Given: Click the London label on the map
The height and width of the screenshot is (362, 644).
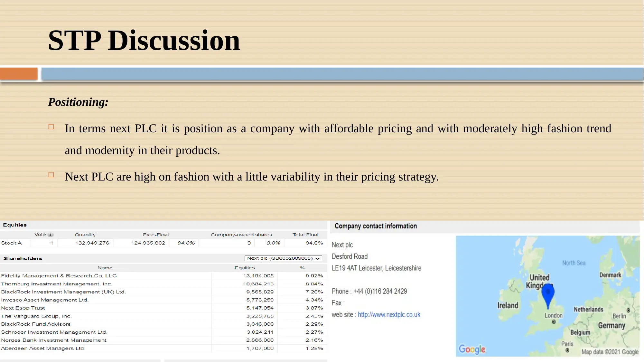Looking at the screenshot, I should [x=554, y=316].
